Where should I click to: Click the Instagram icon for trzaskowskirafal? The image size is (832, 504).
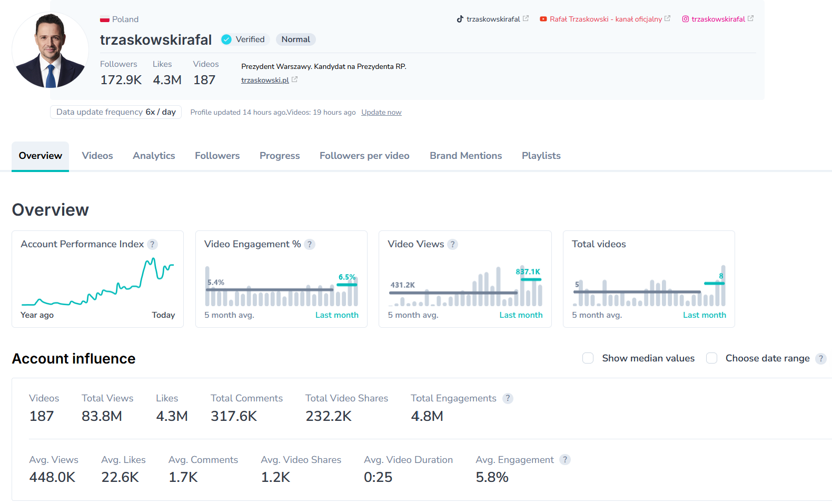click(685, 19)
